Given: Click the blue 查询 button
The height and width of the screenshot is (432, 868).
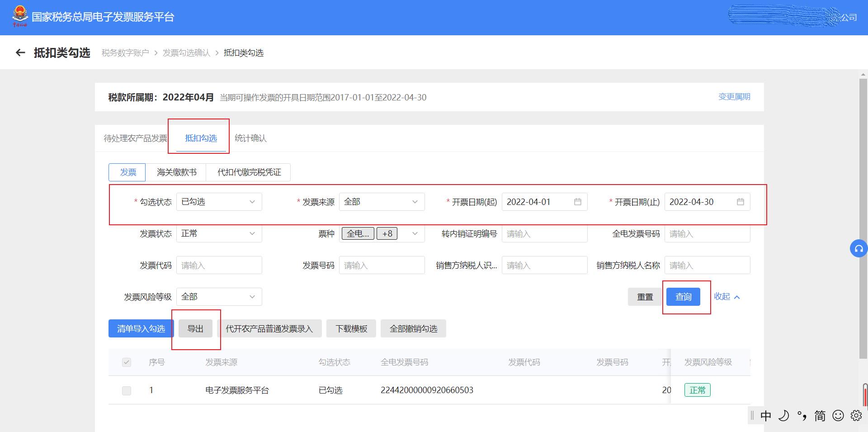Looking at the screenshot, I should 683,297.
